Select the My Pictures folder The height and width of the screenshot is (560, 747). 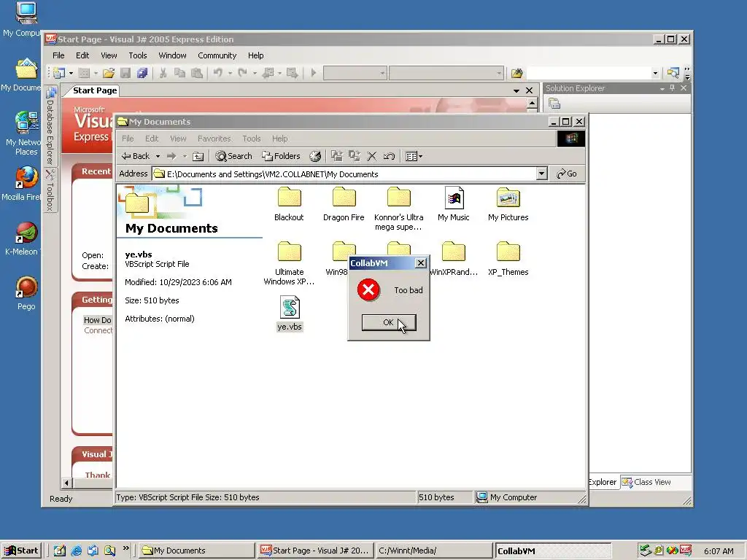(x=508, y=204)
